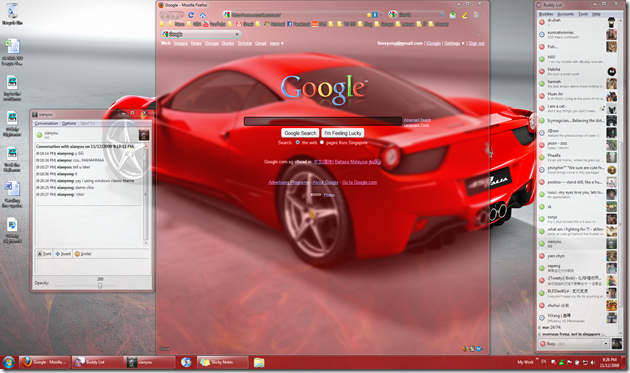Viewport: 630px width, 373px height.
Task: Open the Gmail link on Google
Action: [261, 43]
